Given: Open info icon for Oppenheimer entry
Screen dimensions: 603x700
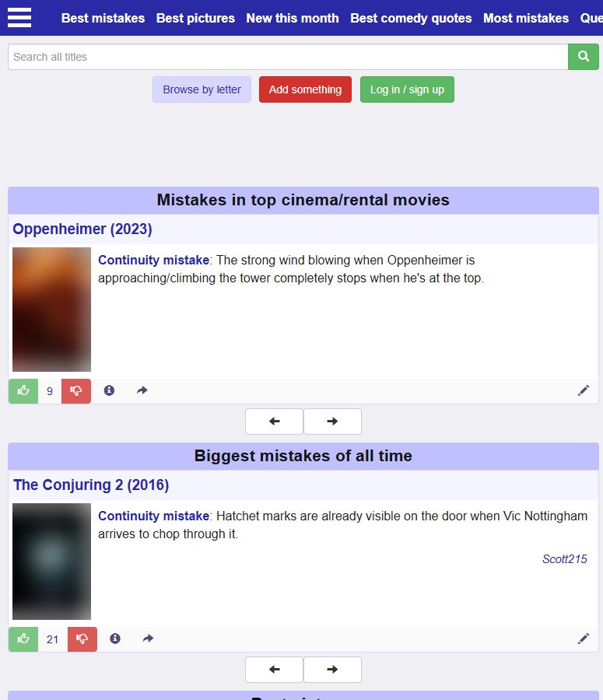Looking at the screenshot, I should click(x=109, y=390).
